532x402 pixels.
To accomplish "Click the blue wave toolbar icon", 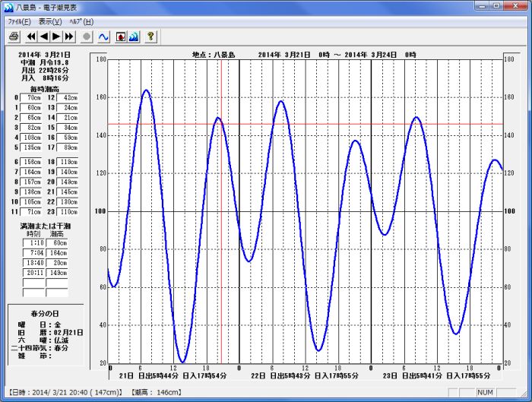I will 133,36.
